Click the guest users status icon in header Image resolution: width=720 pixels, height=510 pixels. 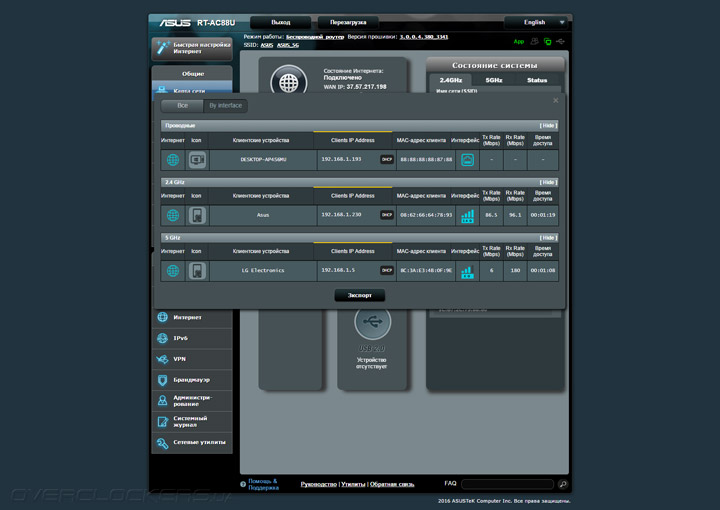tap(534, 41)
